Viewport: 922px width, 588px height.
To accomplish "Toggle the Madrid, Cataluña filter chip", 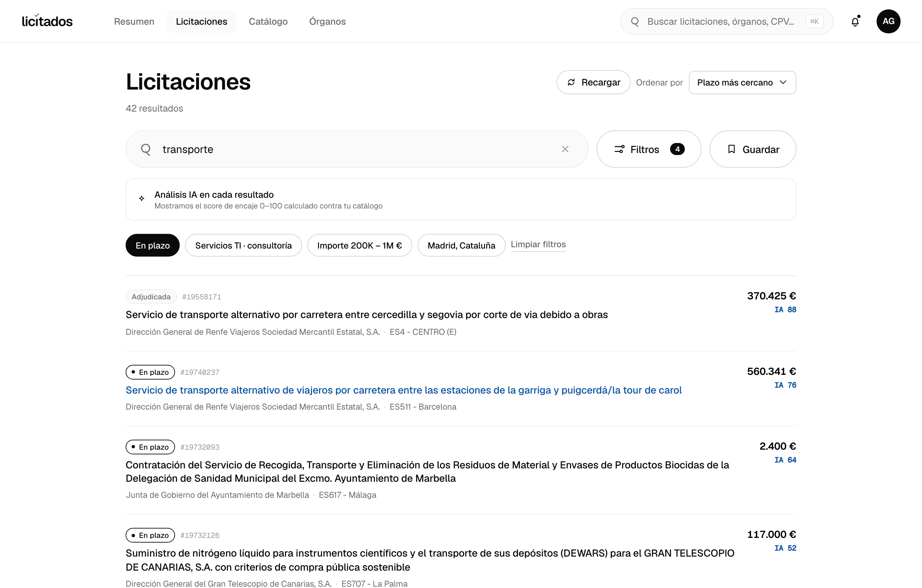I will click(x=461, y=245).
